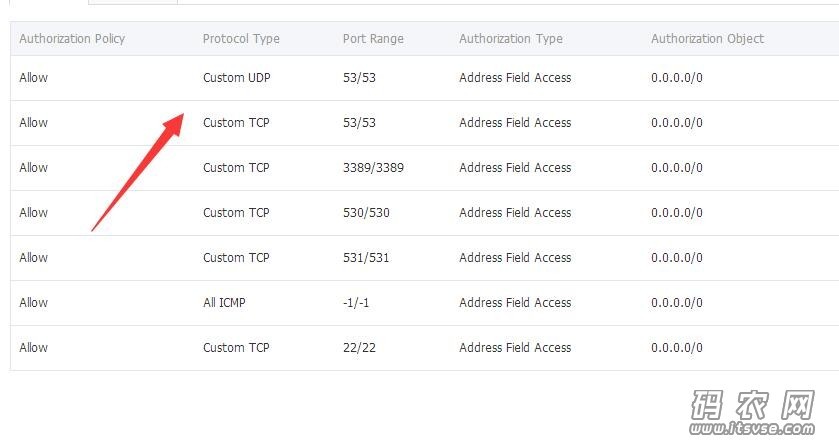Select Custom TCP in the 22/22 row
Image resolution: width=839 pixels, height=440 pixels.
tap(236, 347)
